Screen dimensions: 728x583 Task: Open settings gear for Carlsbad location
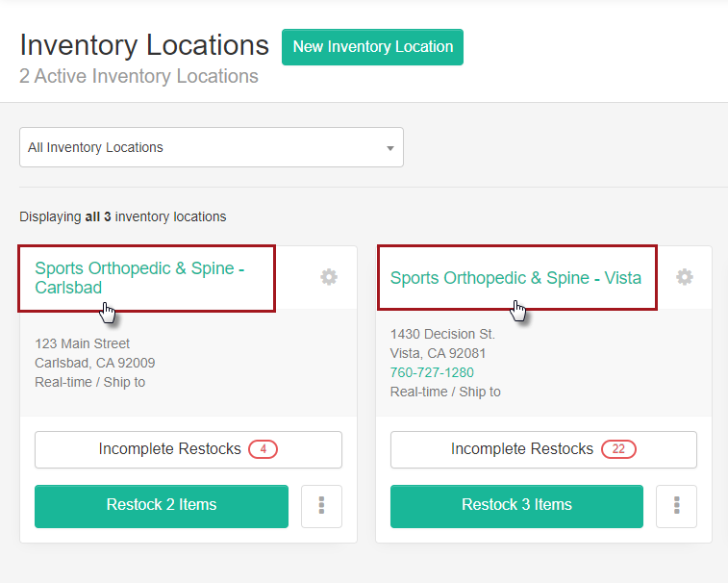pyautogui.click(x=329, y=277)
